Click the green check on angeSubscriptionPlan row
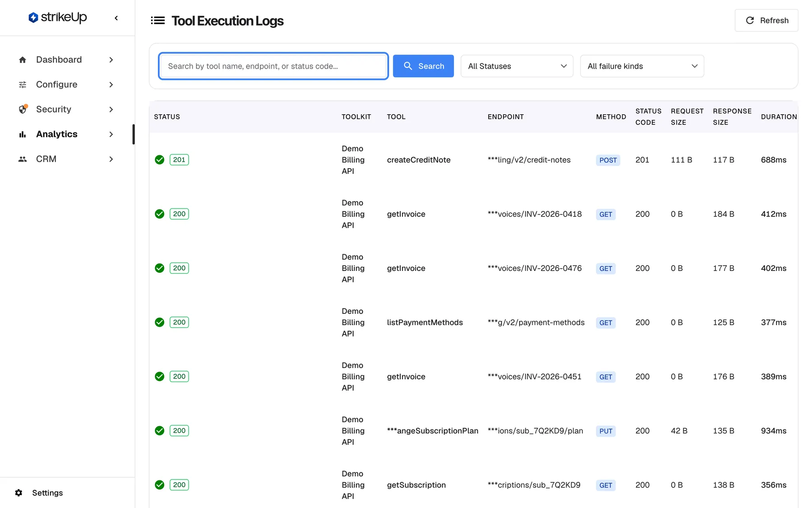The height and width of the screenshot is (508, 812). click(x=159, y=431)
